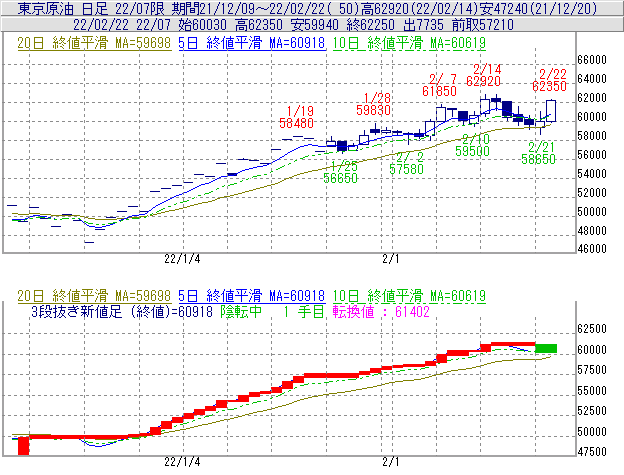
Task: Click the lowest red block at bottom chart's left
Action: 24,446
